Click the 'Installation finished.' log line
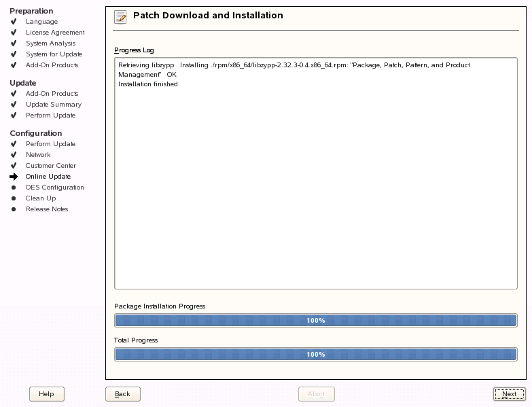 (x=149, y=84)
